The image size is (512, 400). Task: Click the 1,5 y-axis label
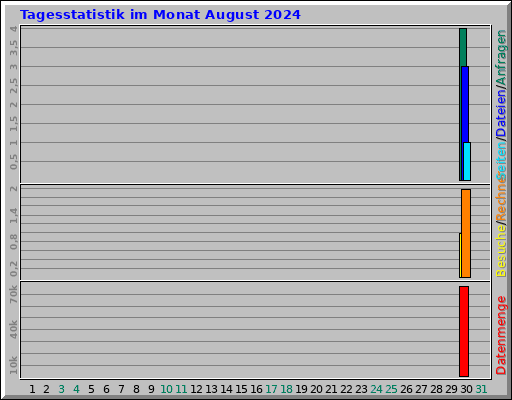click(13, 124)
